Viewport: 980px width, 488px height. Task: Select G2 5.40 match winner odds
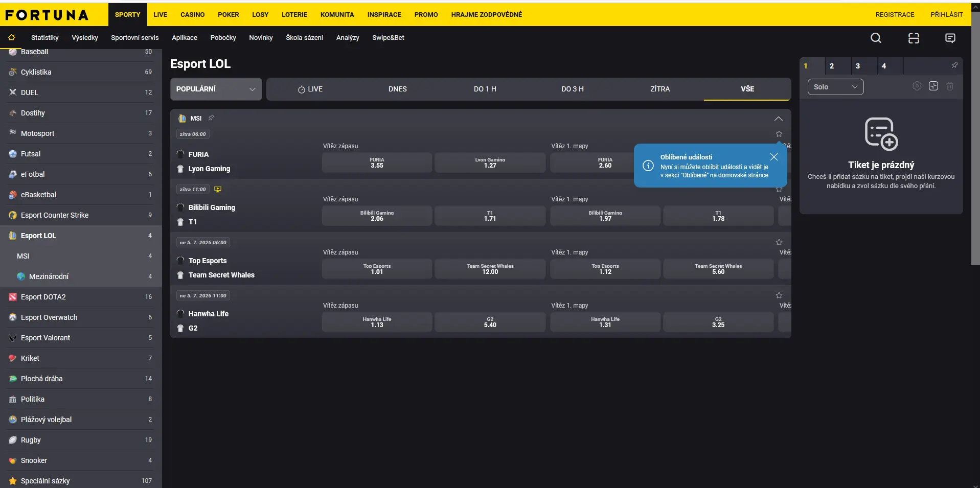[490, 322]
